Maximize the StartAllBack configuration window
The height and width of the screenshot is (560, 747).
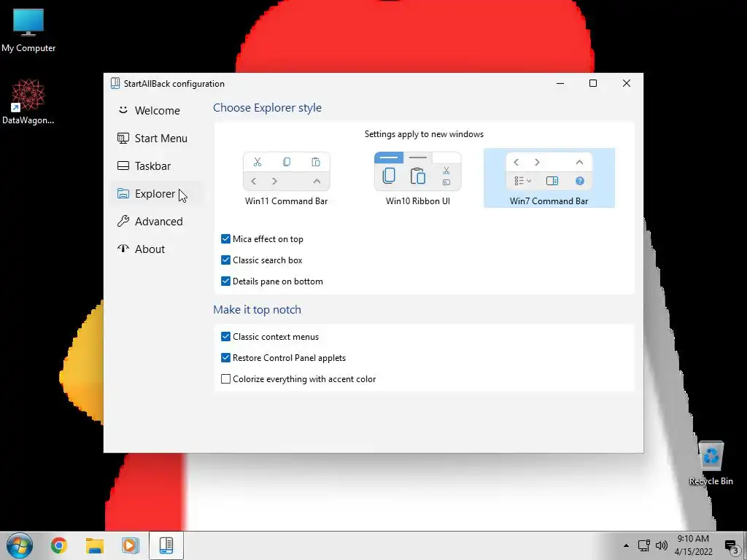click(593, 83)
